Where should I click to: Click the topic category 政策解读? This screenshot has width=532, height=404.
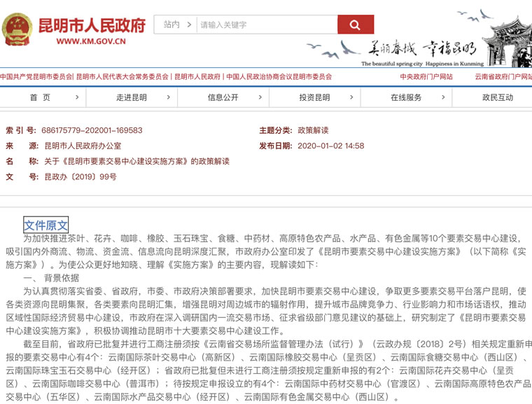[x=313, y=130]
